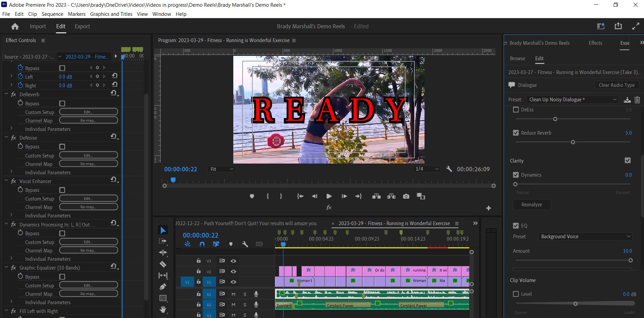The image size is (644, 318).
Task: Click the Home icon
Action: (x=15, y=26)
